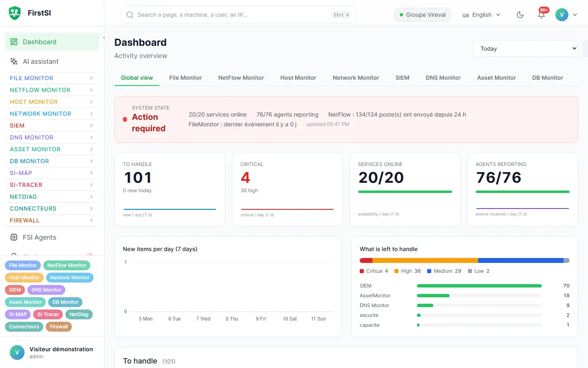The width and height of the screenshot is (588, 368).
Task: Click the Firewall pill tag
Action: [59, 327]
